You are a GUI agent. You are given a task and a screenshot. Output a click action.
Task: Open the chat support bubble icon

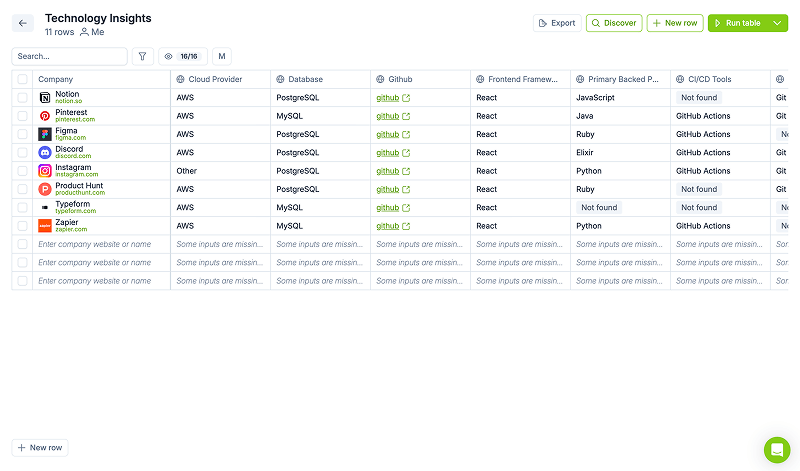(777, 450)
